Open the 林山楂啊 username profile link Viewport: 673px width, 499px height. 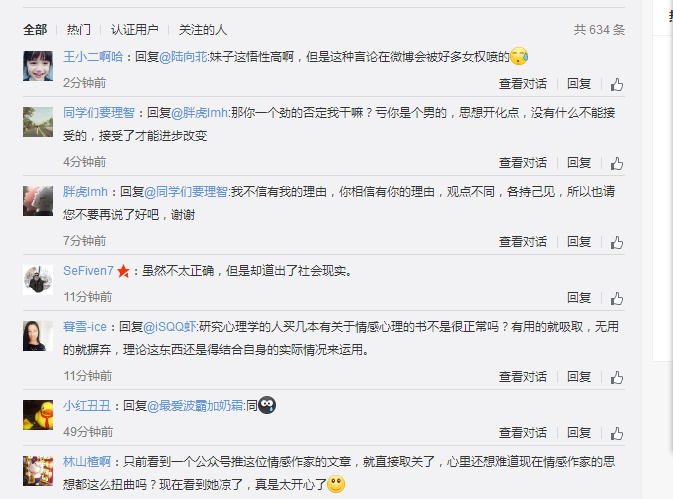coord(87,462)
